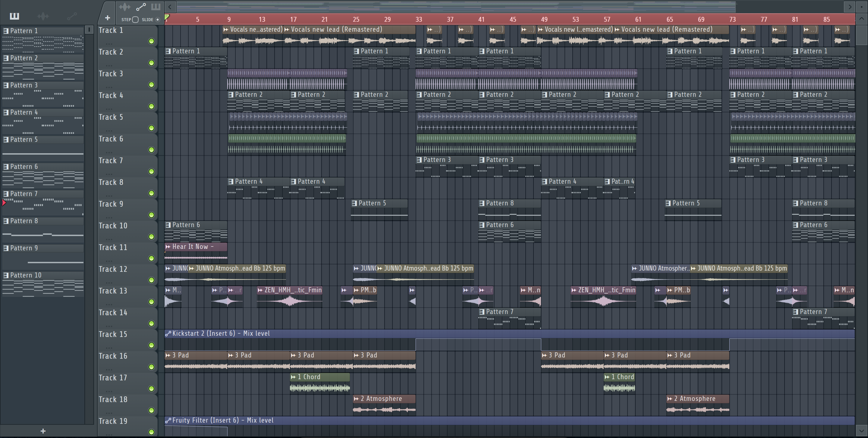Click the automation icon on Fruity Filter clip

pos(168,421)
